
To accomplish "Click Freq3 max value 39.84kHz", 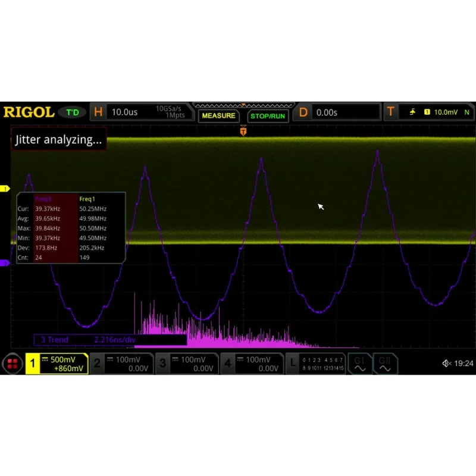I will point(48,228).
